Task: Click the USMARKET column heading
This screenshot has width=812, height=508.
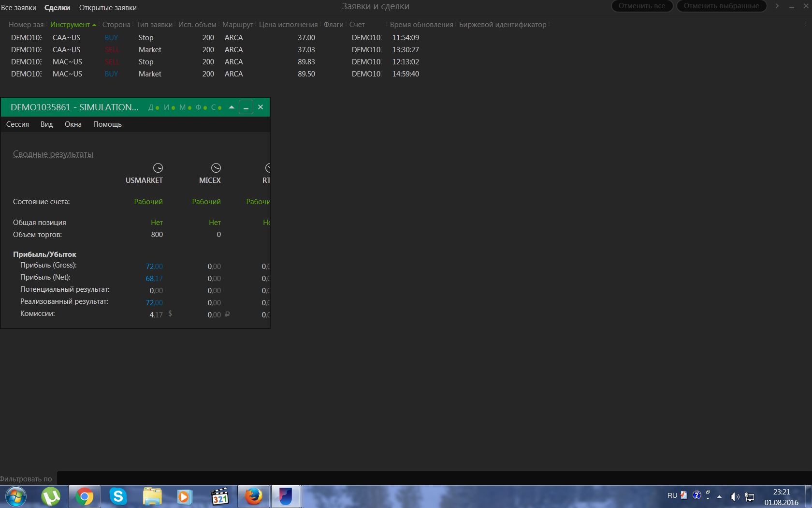Action: click(144, 180)
